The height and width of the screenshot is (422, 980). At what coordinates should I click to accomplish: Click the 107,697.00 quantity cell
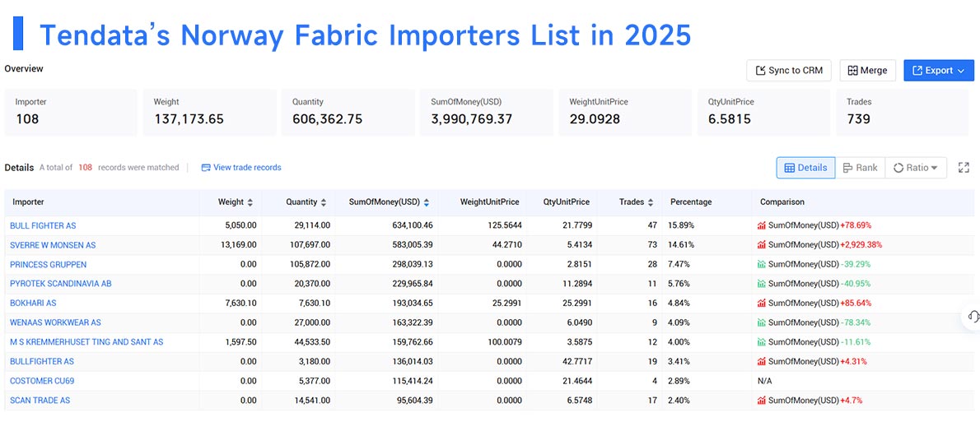point(308,244)
